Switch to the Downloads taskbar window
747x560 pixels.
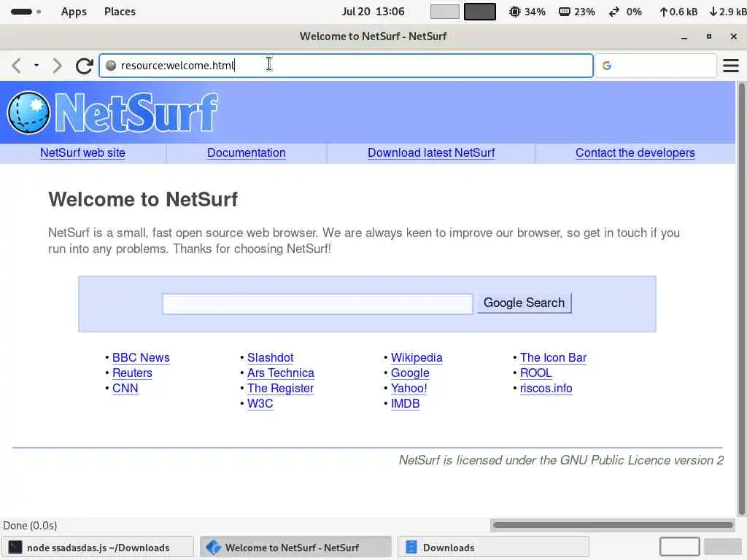coord(493,548)
